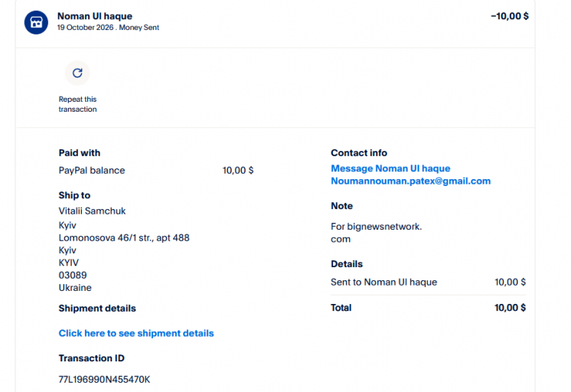Click the 'For bignewsnetwork. com' note text

(376, 233)
